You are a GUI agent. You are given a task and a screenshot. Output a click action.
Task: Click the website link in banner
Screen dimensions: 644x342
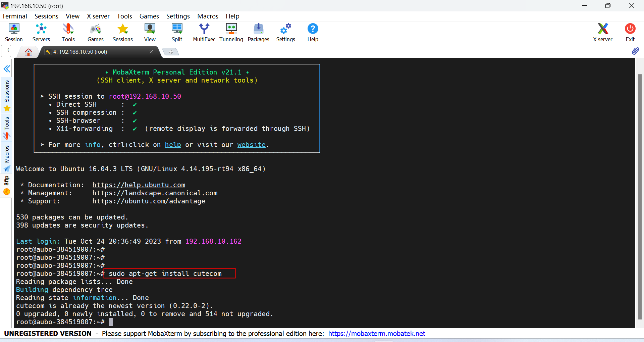click(x=251, y=145)
